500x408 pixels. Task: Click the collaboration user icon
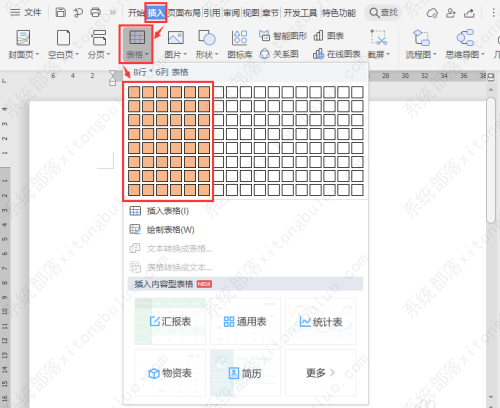tap(451, 13)
